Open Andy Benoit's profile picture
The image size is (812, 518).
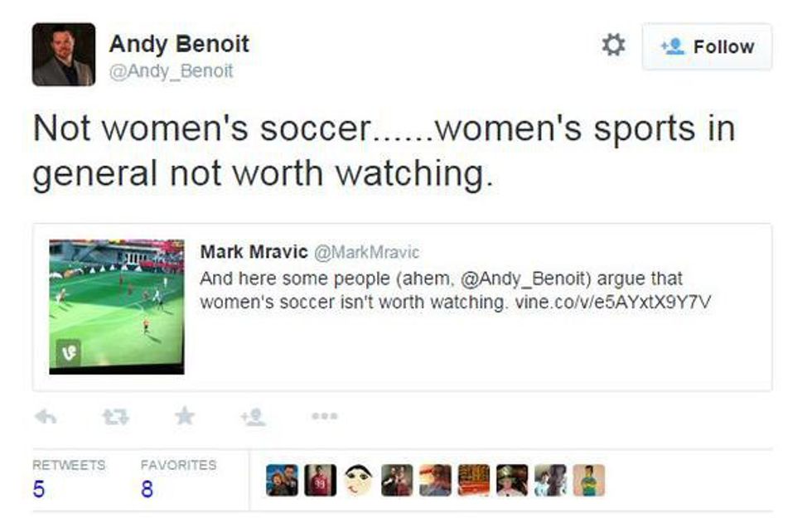63,55
